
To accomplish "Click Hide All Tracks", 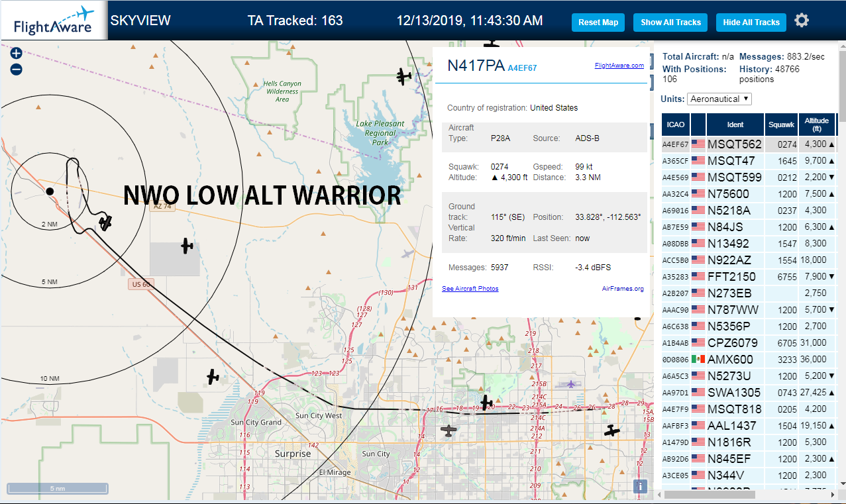I will pyautogui.click(x=751, y=23).
